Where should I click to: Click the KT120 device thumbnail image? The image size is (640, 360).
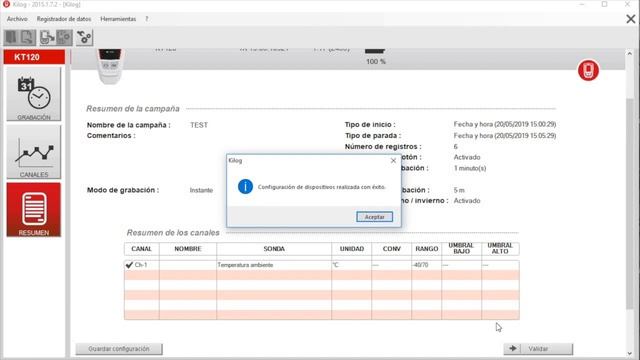[110, 66]
